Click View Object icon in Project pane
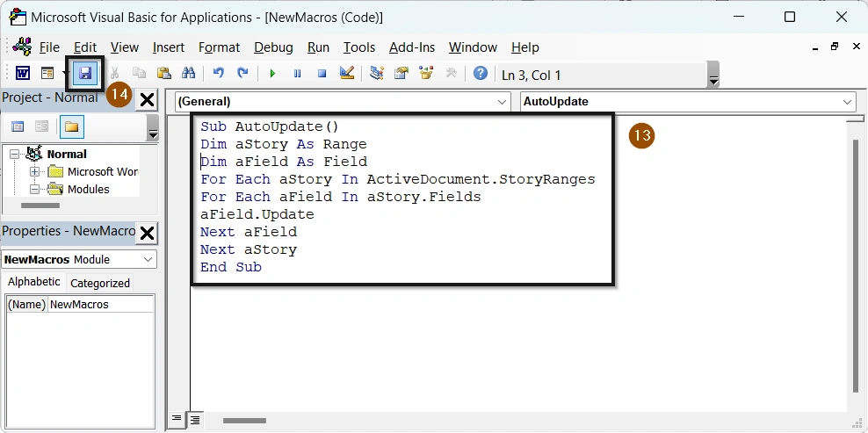868x433 pixels. 41,126
